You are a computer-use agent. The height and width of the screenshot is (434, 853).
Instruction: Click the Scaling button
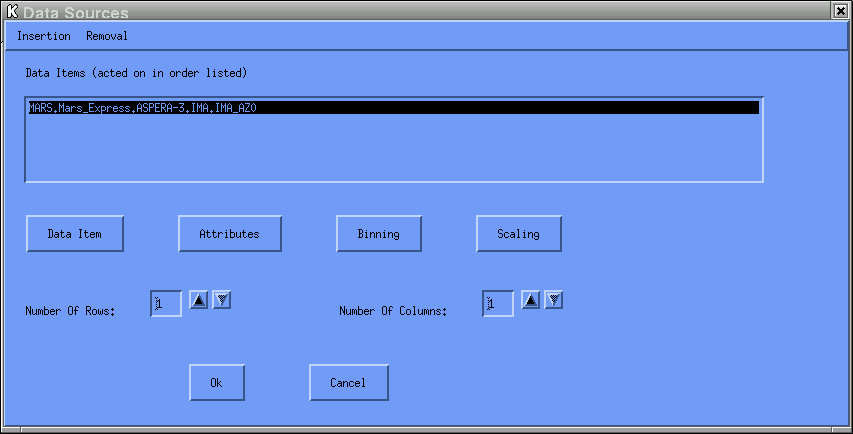(518, 234)
